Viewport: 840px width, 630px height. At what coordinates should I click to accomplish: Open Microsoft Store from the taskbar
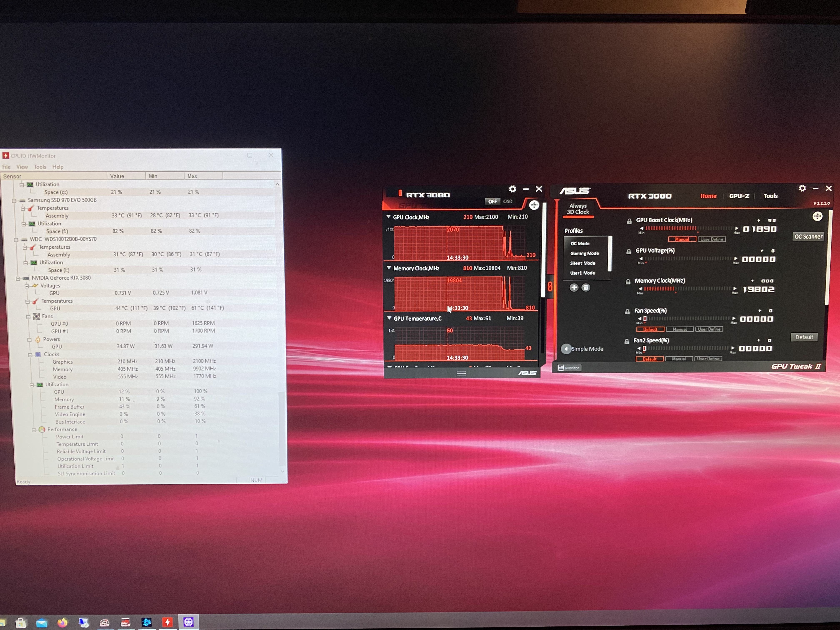click(x=21, y=623)
